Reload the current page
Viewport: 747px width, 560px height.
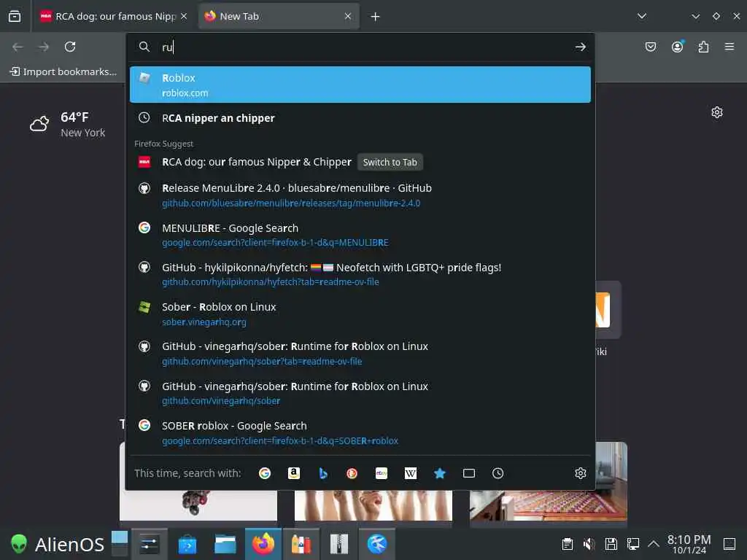pos(70,47)
